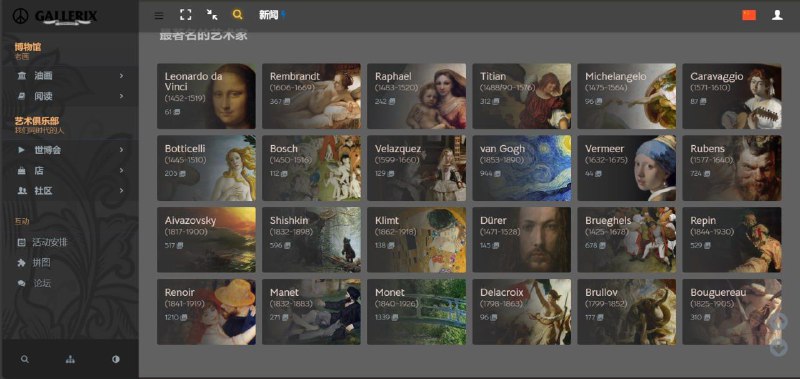Open the Michelangelo artist card
Screen dimensions: 800x379
627,96
